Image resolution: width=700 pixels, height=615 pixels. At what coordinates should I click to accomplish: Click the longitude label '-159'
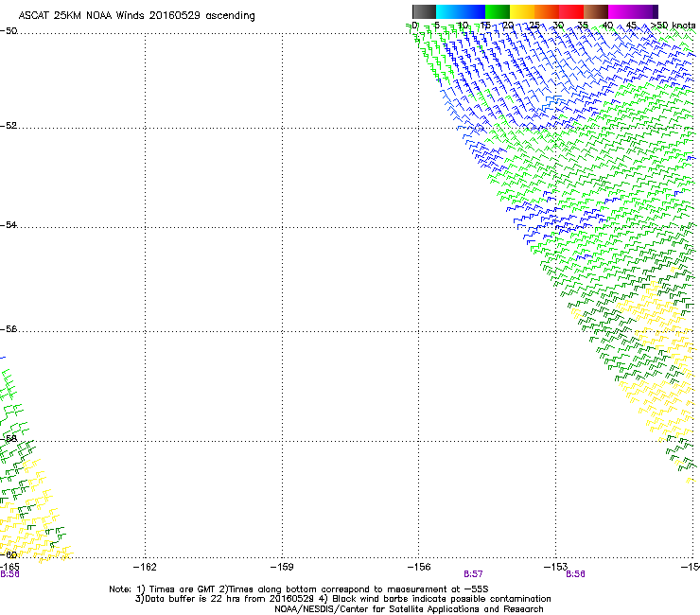coord(282,567)
